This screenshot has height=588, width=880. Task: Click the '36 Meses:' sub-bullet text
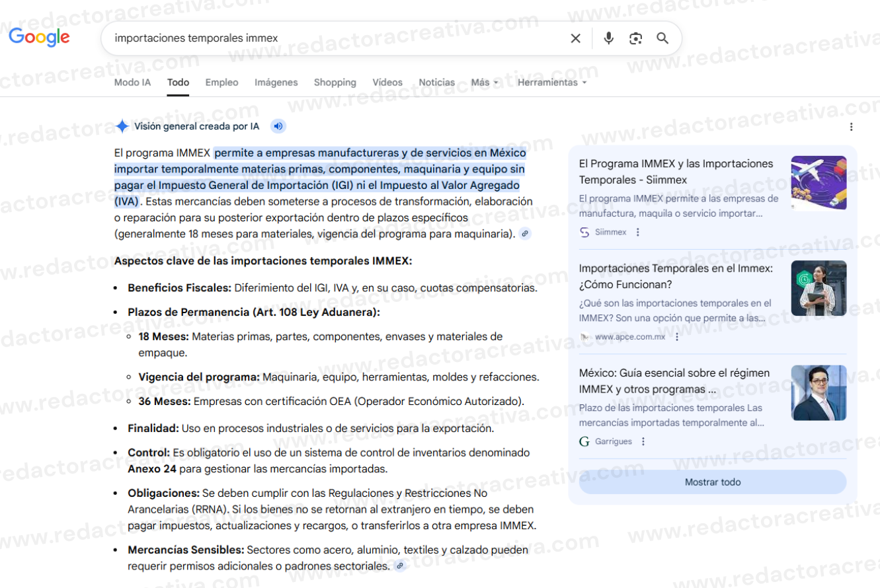[x=164, y=401]
